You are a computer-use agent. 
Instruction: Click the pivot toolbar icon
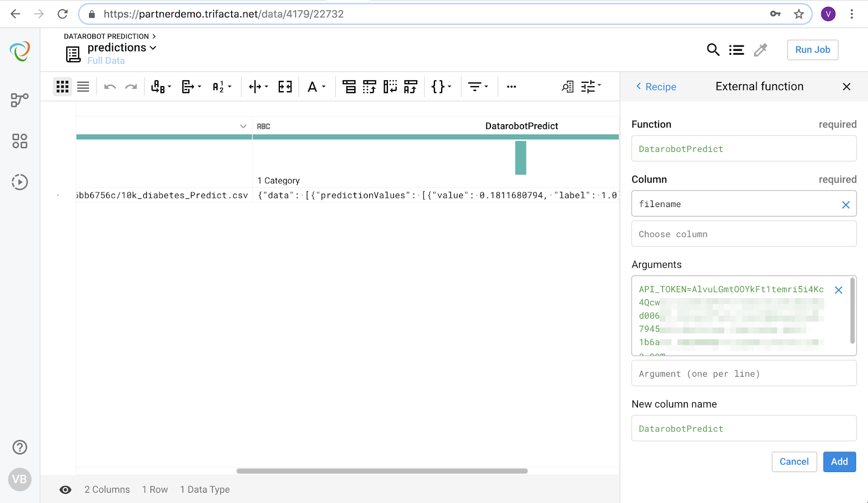(x=390, y=87)
